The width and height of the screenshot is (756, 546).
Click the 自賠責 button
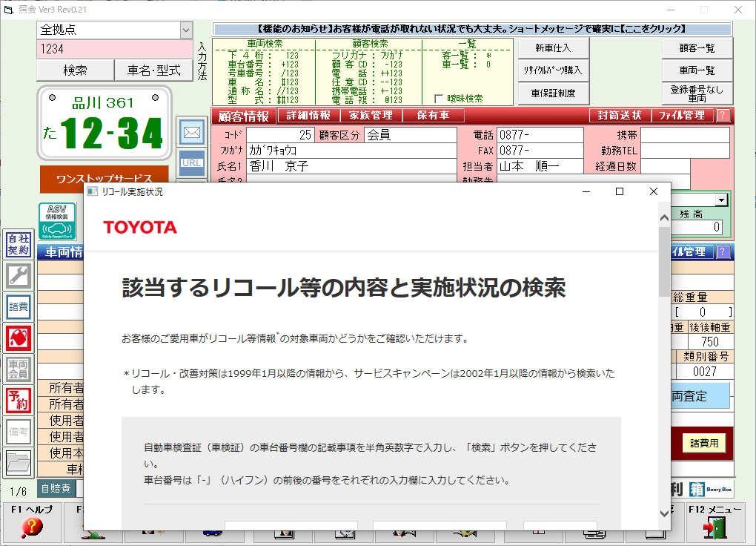(56, 489)
